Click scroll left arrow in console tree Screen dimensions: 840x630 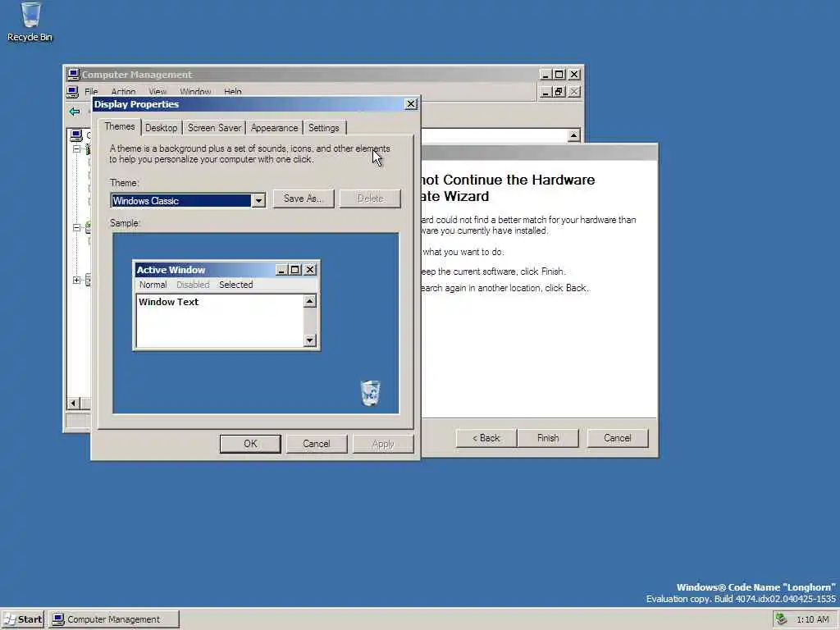(73, 403)
